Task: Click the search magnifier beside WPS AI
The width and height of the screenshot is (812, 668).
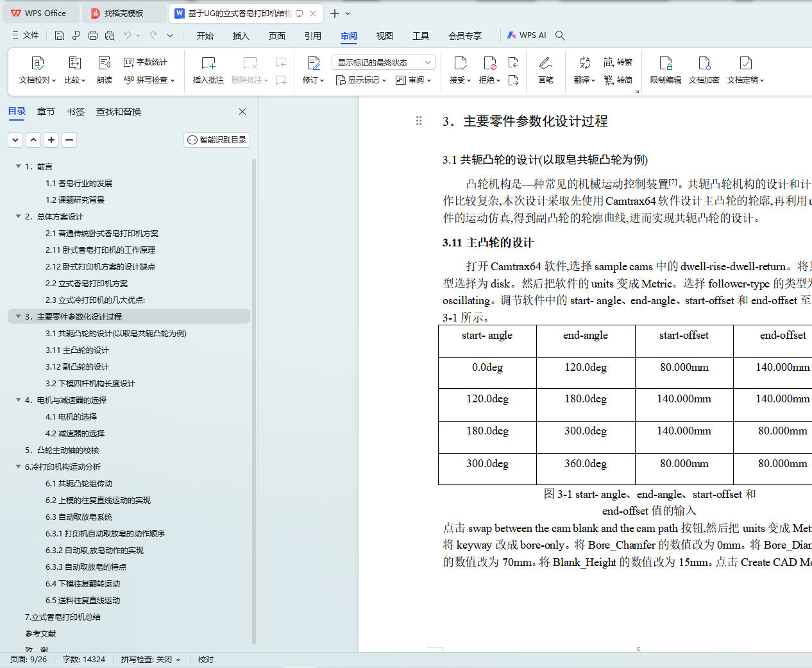Action: pos(560,35)
